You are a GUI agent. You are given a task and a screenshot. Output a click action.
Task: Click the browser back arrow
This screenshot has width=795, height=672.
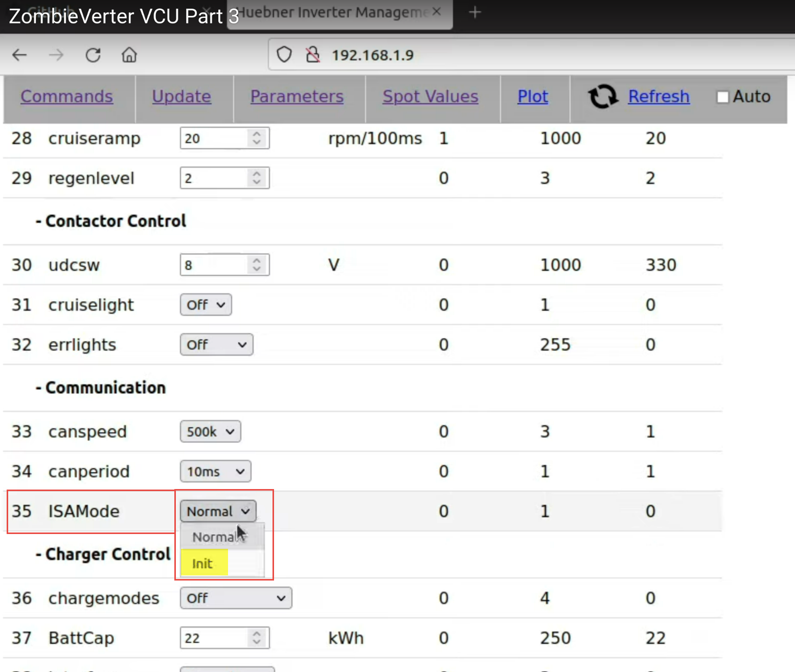(19, 55)
